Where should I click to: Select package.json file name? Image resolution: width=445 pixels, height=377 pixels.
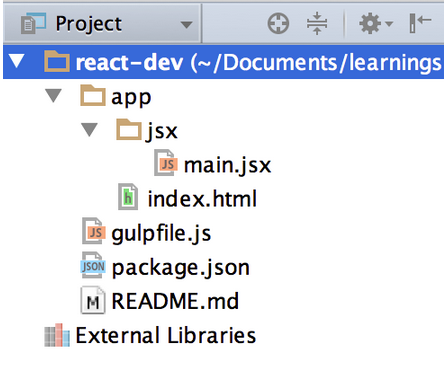(181, 267)
